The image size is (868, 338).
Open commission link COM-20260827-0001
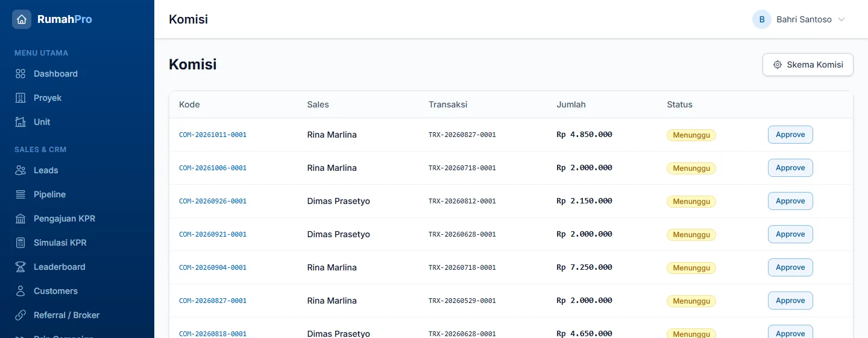pyautogui.click(x=213, y=301)
